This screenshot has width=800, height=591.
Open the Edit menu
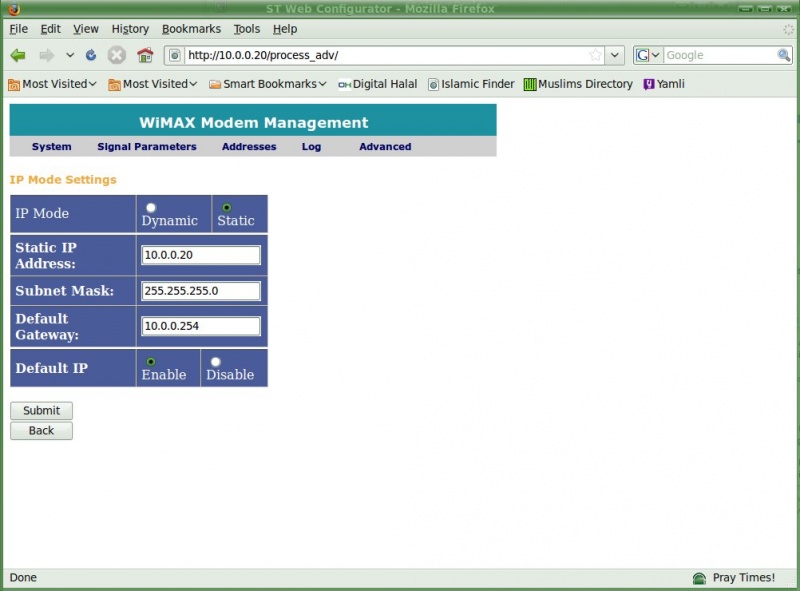51,29
